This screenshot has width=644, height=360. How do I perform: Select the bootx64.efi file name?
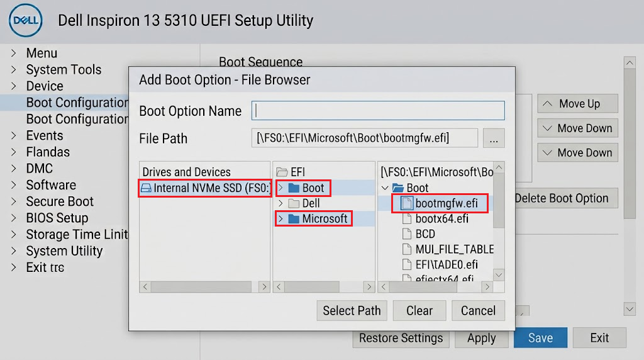tap(442, 218)
